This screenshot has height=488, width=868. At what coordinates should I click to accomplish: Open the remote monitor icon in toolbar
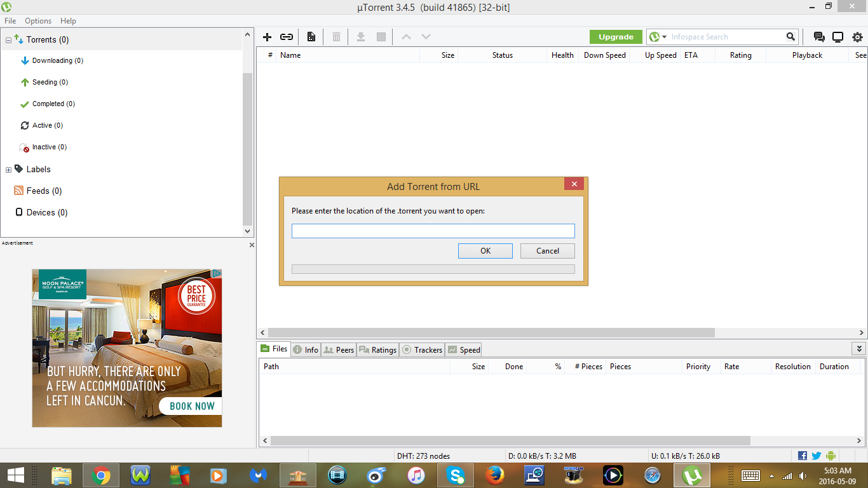[837, 37]
